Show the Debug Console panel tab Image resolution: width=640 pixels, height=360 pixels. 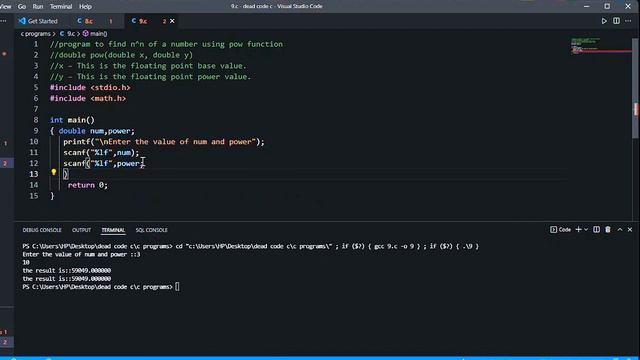click(42, 230)
